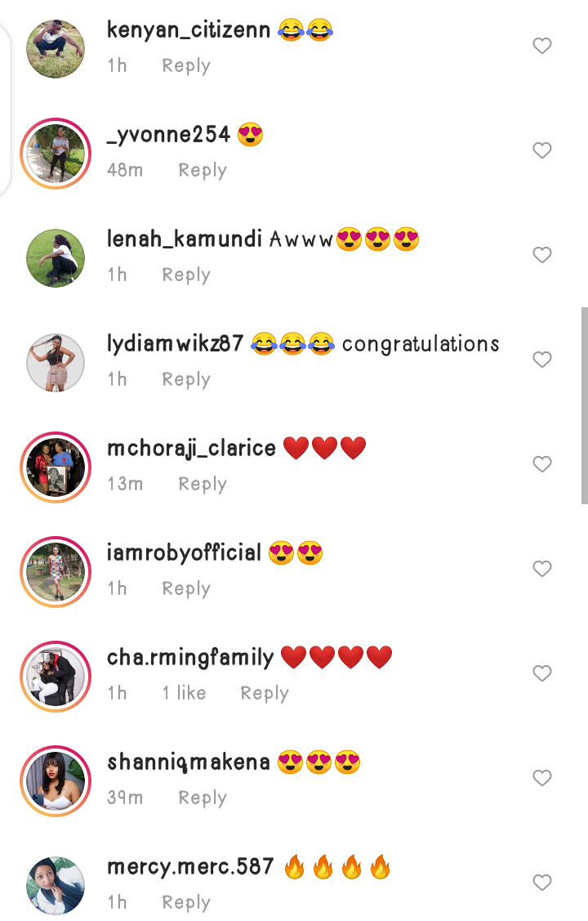Like lenah_kamundi's Awww comment
The height and width of the screenshot is (921, 588).
541,255
